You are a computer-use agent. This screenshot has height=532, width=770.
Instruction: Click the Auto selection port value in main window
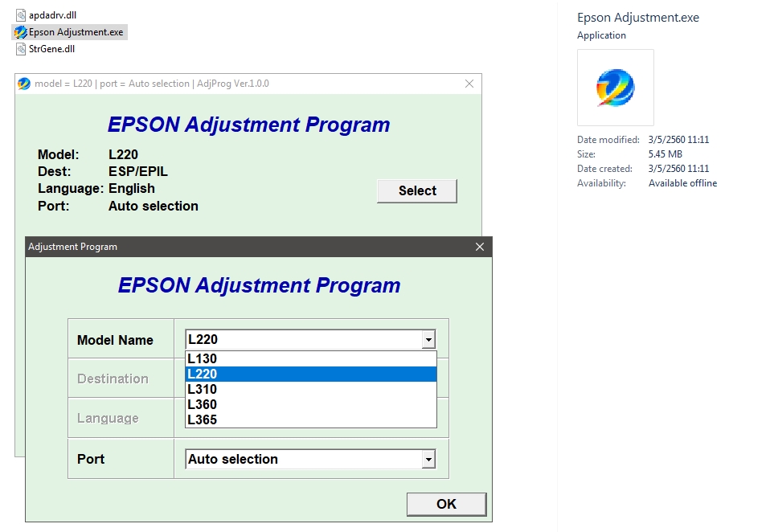[154, 206]
